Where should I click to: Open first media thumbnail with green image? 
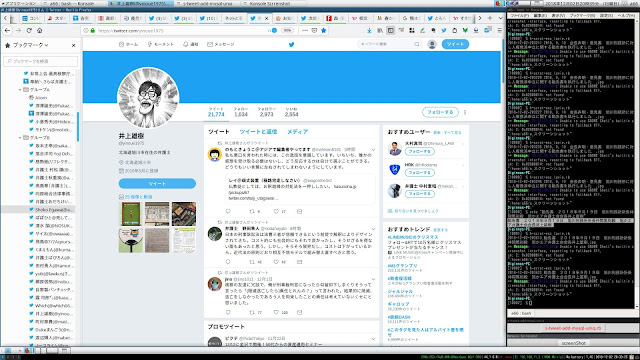(x=131, y=214)
